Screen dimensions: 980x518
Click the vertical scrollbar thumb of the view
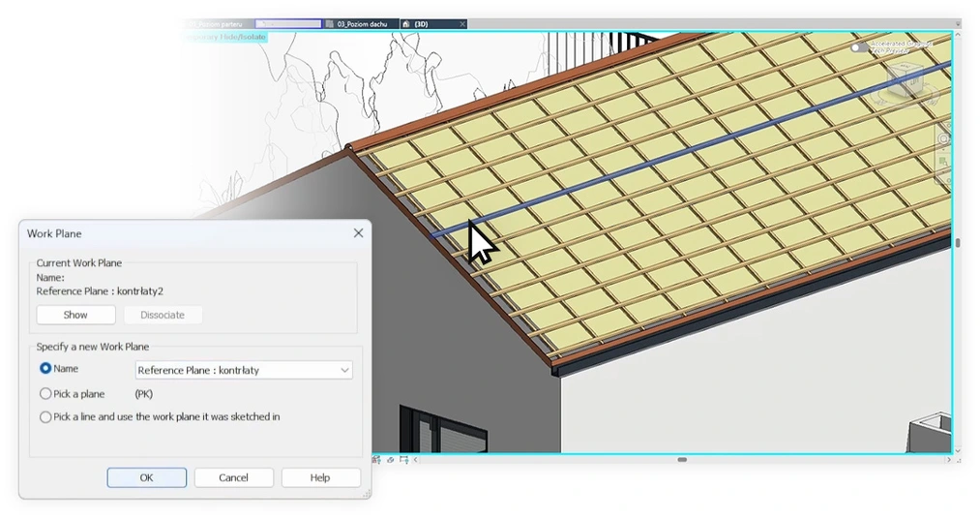click(958, 243)
